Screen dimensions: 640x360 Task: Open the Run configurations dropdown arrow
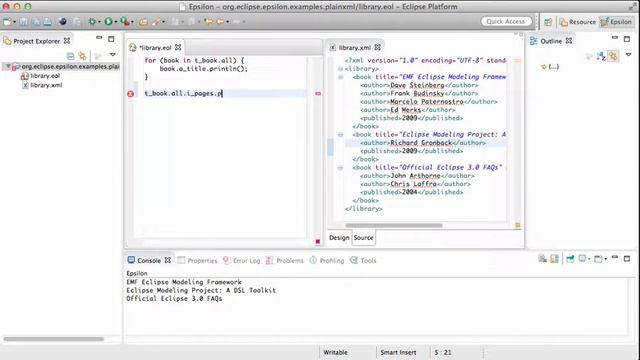[116, 22]
